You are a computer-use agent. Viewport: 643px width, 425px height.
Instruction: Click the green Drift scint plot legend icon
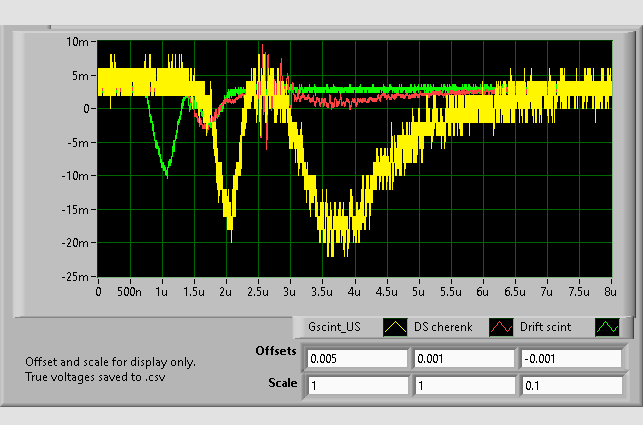point(606,327)
